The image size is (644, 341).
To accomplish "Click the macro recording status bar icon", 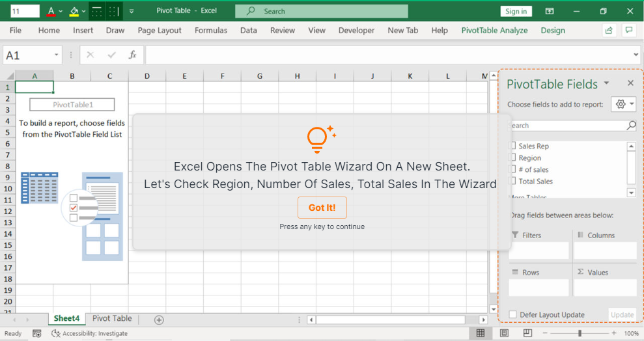I will (36, 334).
